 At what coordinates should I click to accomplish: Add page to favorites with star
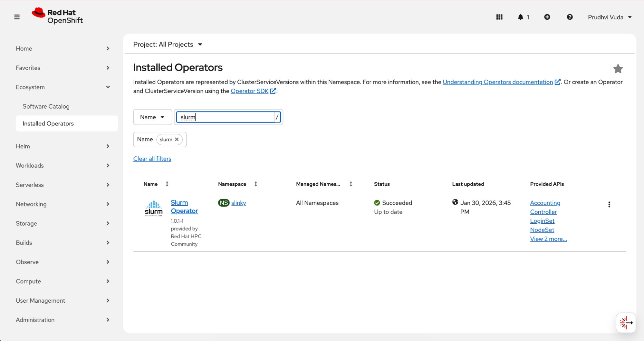tap(618, 69)
